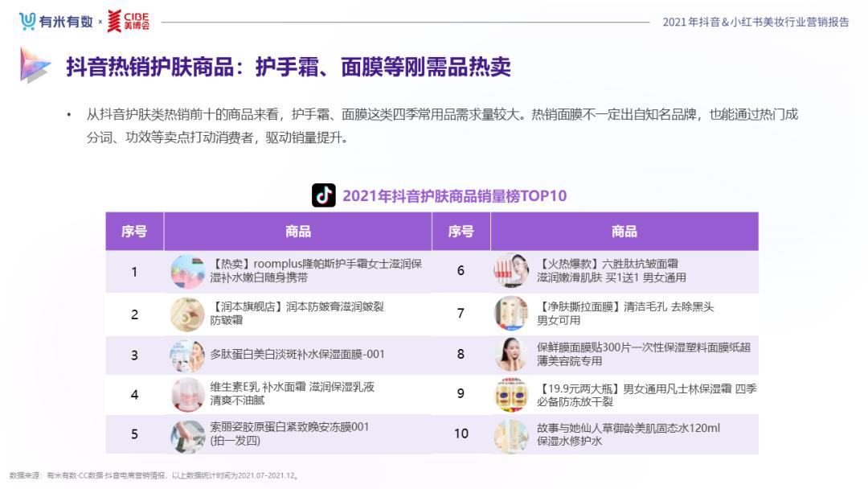Click the 有米有数 logo in header
This screenshot has height=489, width=868.
(x=56, y=22)
